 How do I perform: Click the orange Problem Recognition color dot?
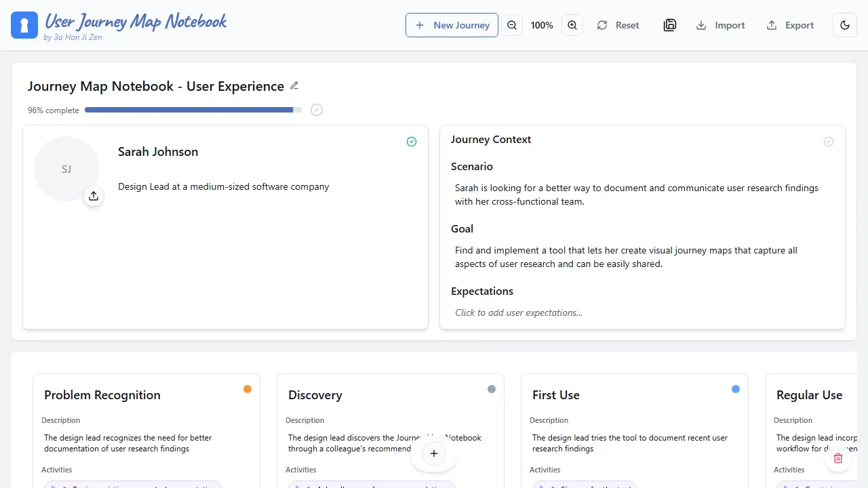248,389
